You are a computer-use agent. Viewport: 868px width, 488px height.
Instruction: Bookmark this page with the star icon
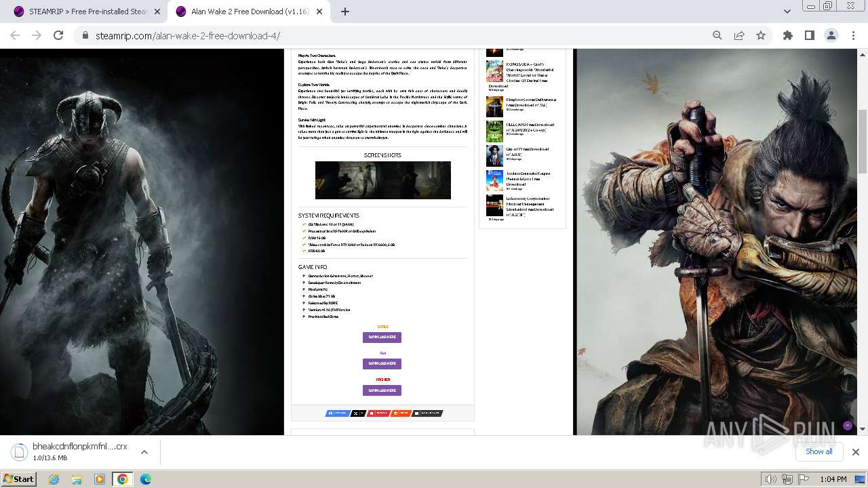pyautogui.click(x=761, y=35)
